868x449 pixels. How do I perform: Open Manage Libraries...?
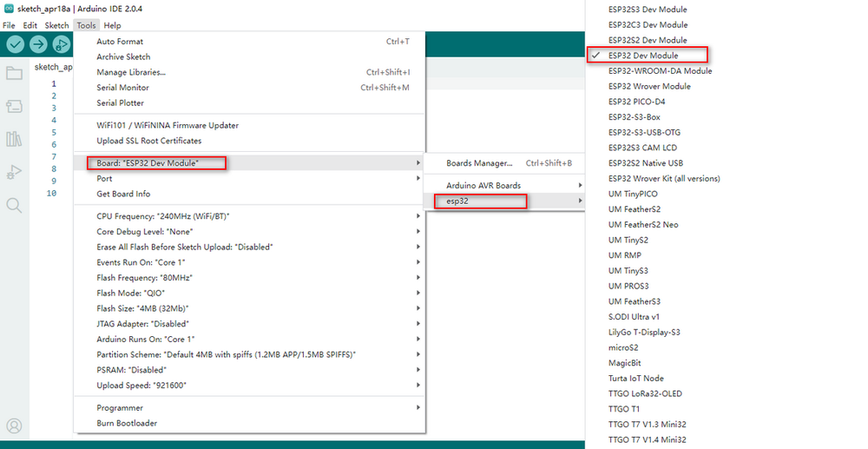[250, 72]
